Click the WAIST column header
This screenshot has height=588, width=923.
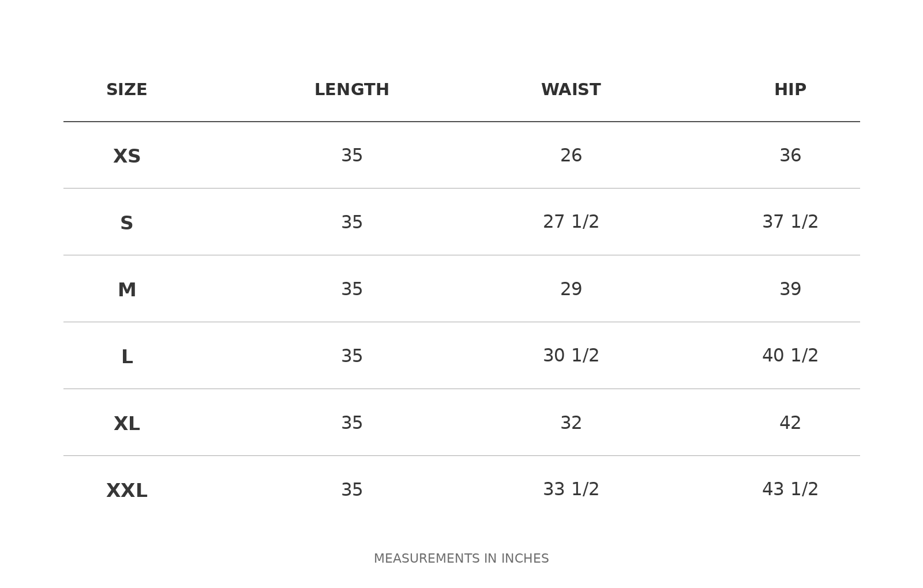571,90
